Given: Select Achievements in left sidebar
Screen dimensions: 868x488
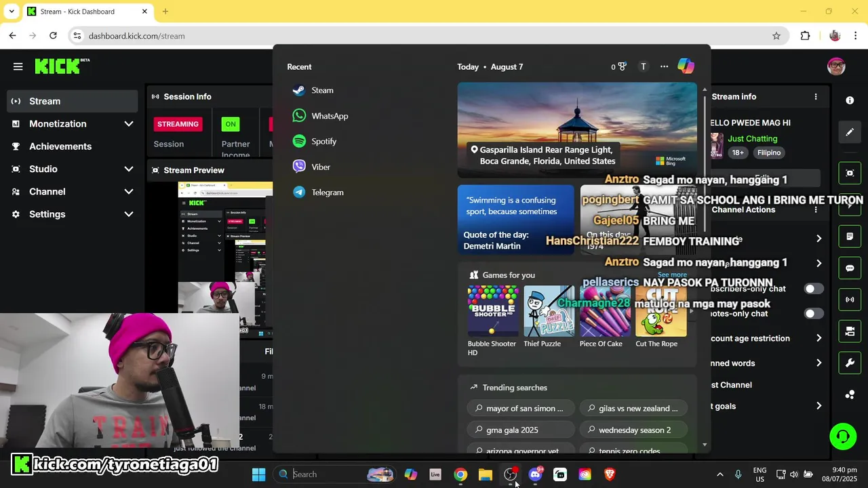Looking at the screenshot, I should pyautogui.click(x=72, y=146).
